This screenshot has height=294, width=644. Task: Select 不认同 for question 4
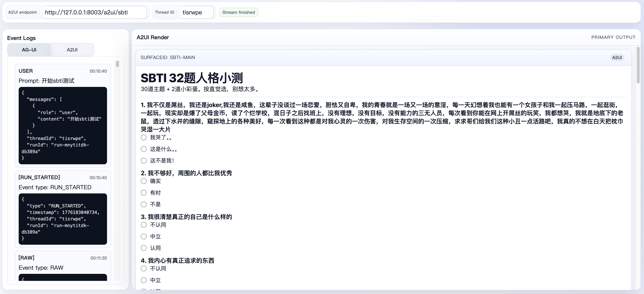tap(143, 269)
